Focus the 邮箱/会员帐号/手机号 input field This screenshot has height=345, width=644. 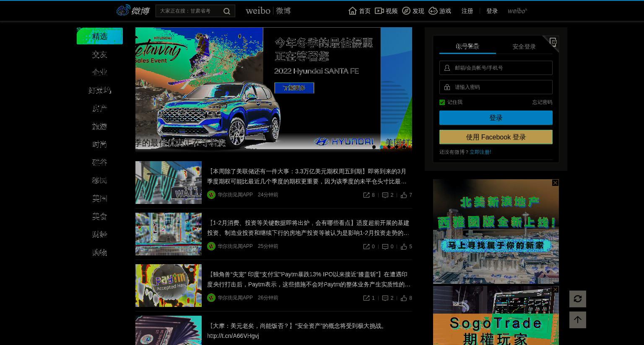click(x=496, y=68)
